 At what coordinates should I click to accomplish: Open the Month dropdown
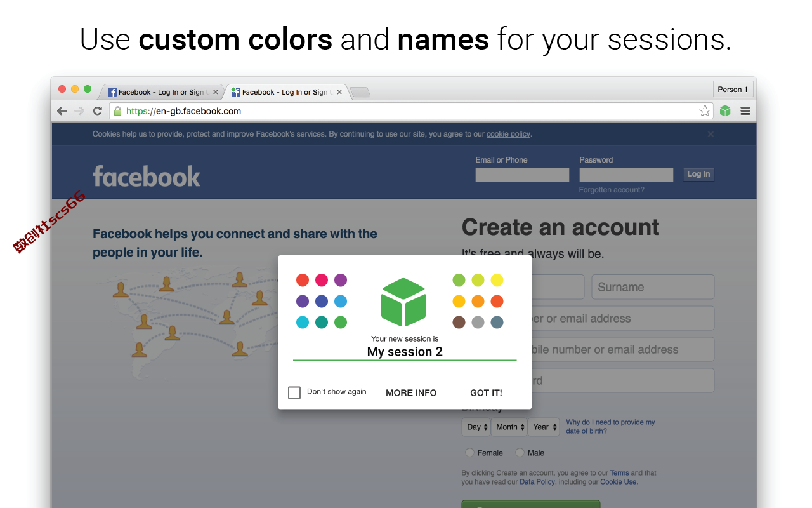click(509, 427)
